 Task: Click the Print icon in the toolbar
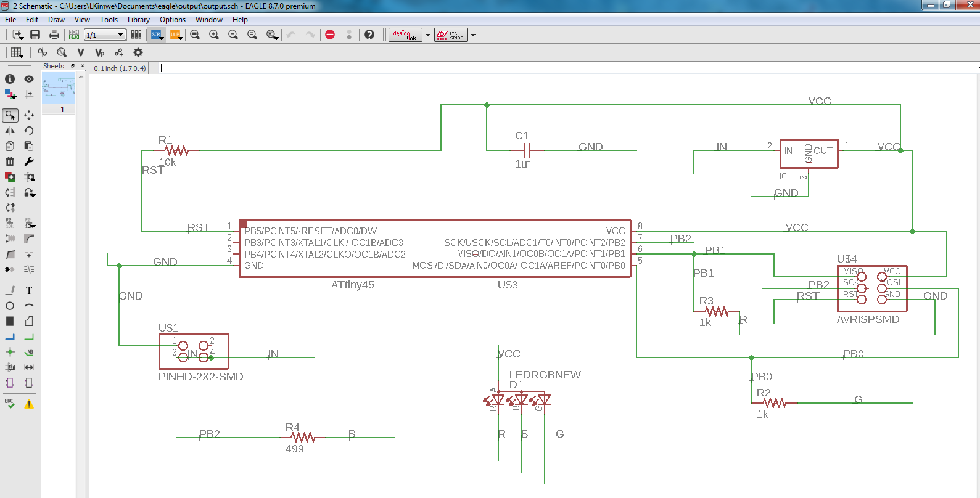[x=54, y=35]
